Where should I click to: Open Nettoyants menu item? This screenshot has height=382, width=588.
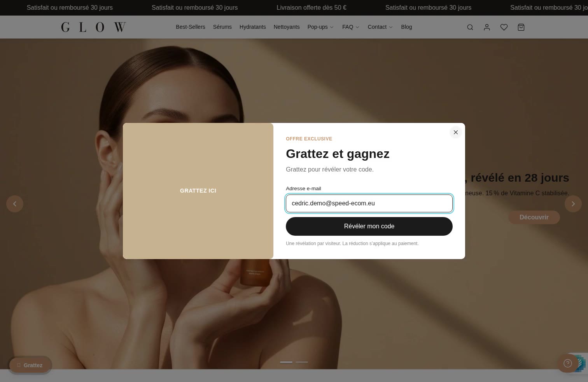[286, 27]
